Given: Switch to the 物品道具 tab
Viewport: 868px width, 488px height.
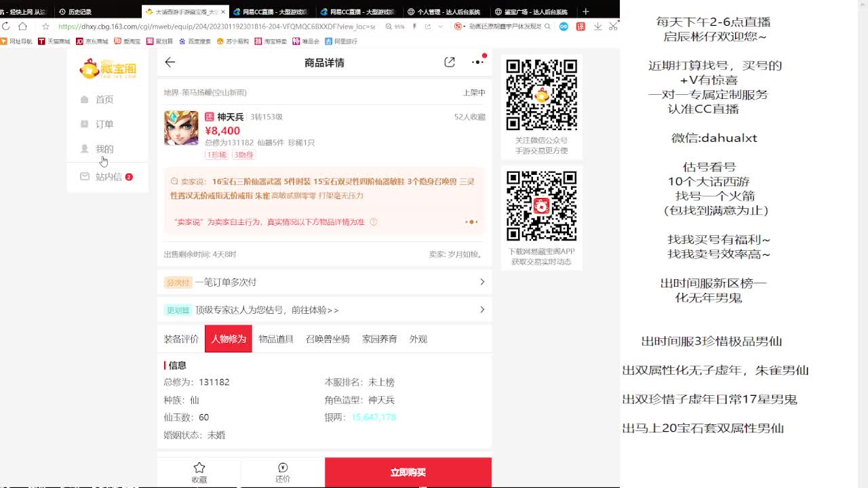Looking at the screenshot, I should (x=276, y=339).
